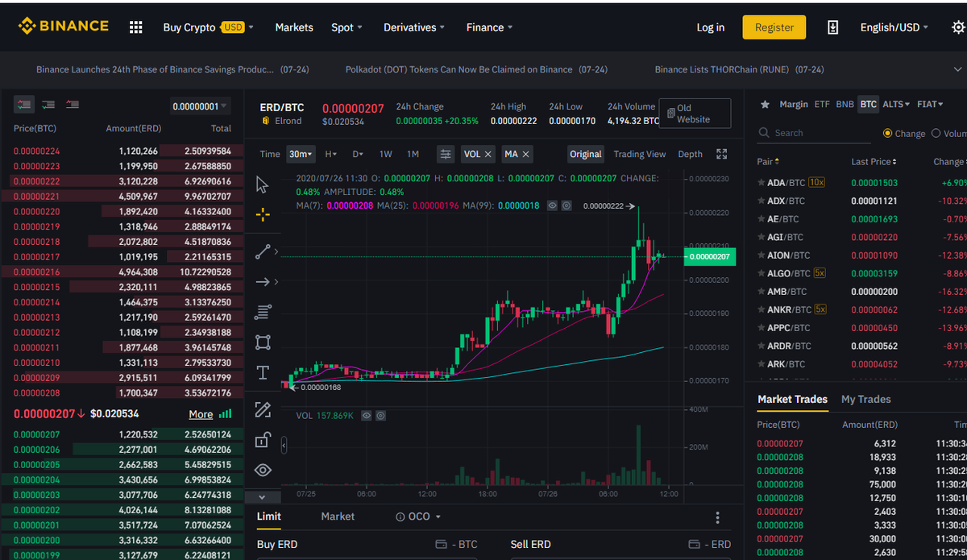Image resolution: width=967 pixels, height=560 pixels.
Task: Select the text lines annotation tool
Action: (x=263, y=312)
